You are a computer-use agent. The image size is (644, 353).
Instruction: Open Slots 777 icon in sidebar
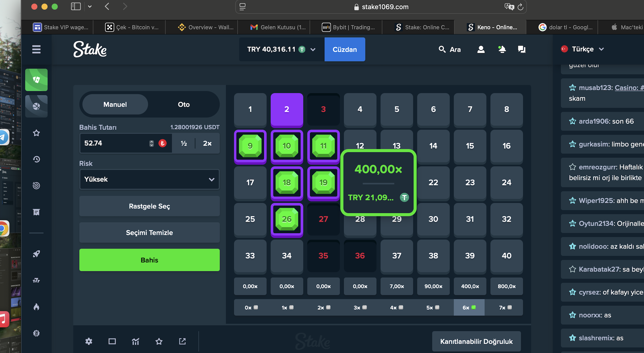tap(36, 280)
